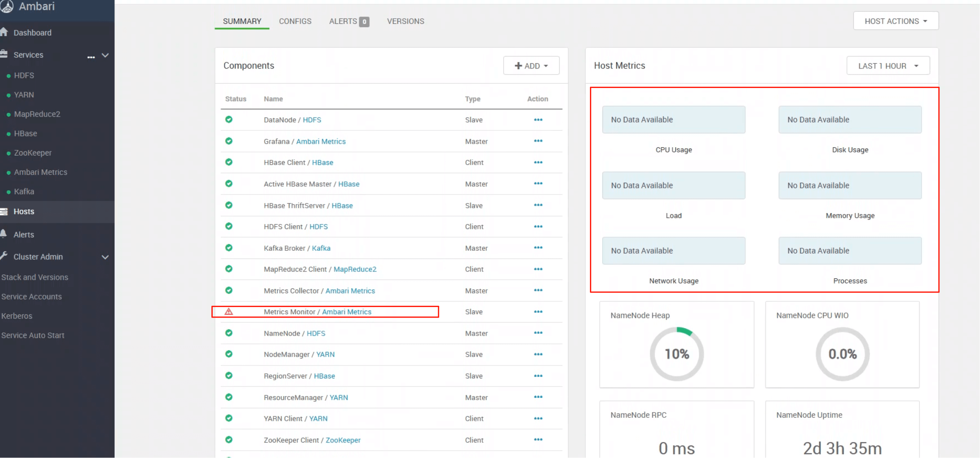Open Service Auto Start page

(x=33, y=336)
